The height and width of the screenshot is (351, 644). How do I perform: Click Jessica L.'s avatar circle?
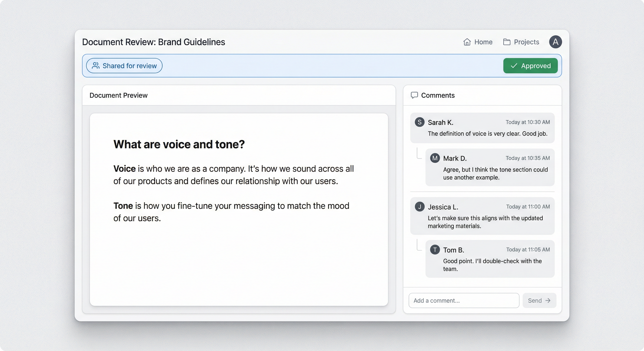[x=419, y=207]
